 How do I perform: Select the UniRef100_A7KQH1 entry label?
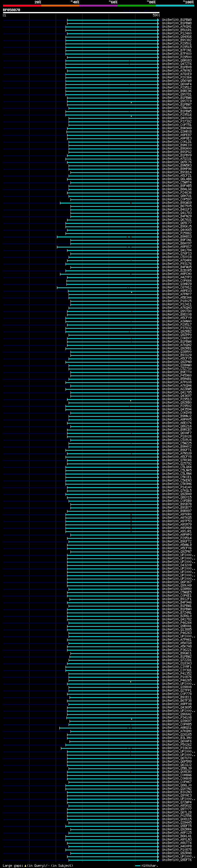point(177,26)
